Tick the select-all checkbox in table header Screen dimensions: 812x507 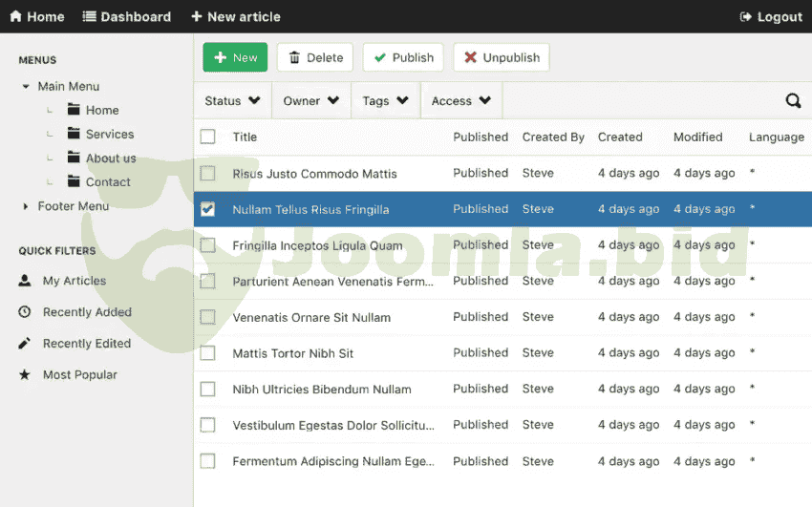(207, 137)
